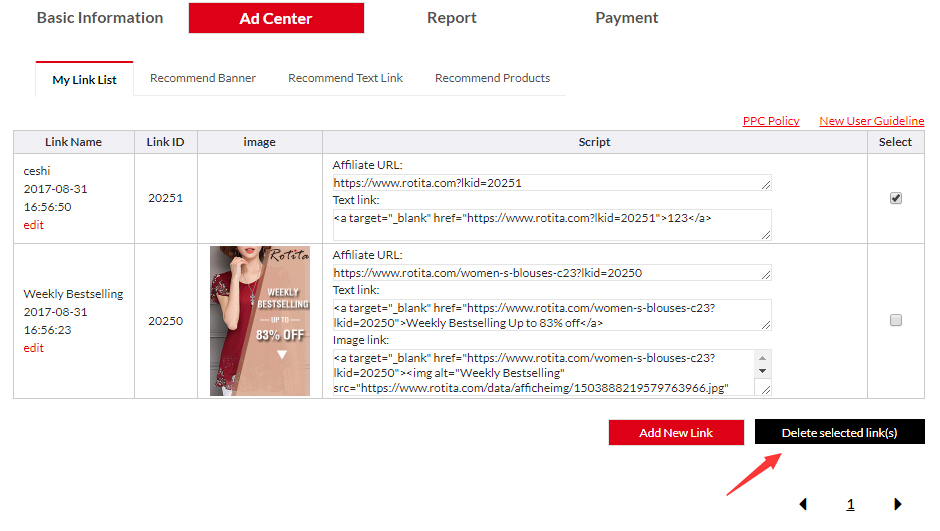The height and width of the screenshot is (531, 940).
Task: Click scroll up arrow in Image link box
Action: tap(762, 358)
